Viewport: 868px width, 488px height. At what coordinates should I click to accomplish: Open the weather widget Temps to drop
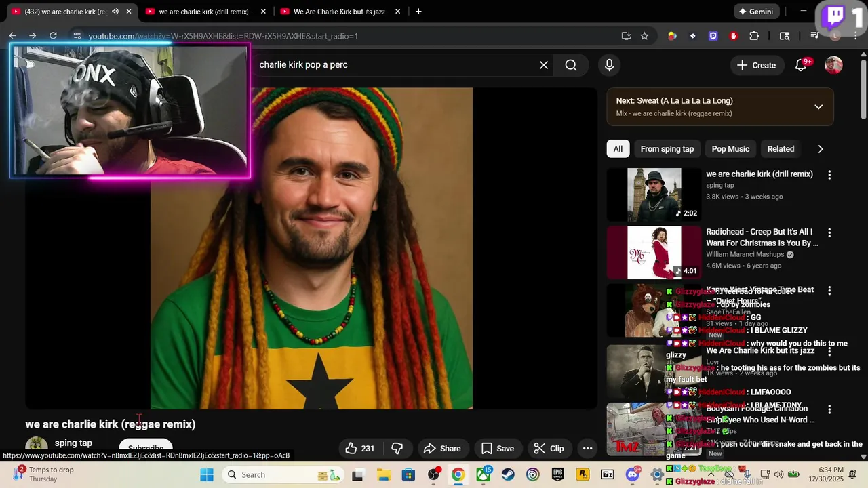click(x=45, y=474)
